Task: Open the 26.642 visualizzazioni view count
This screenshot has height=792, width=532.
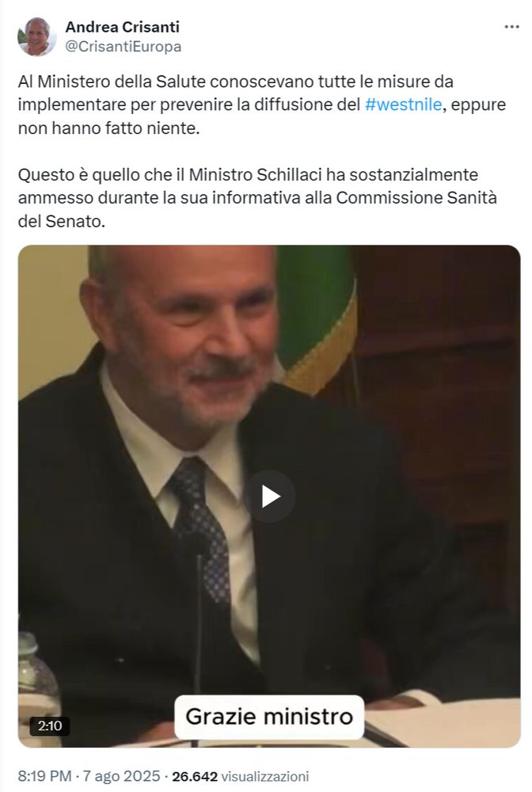Action: click(x=240, y=776)
